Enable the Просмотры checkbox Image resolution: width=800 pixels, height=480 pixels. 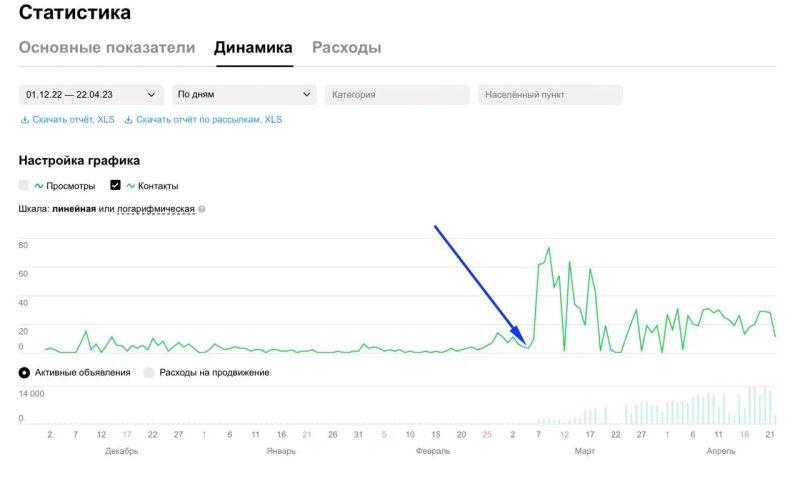24,186
